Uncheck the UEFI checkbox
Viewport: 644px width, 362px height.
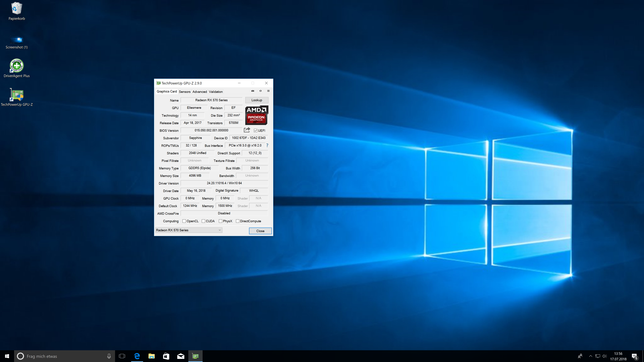coord(255,130)
